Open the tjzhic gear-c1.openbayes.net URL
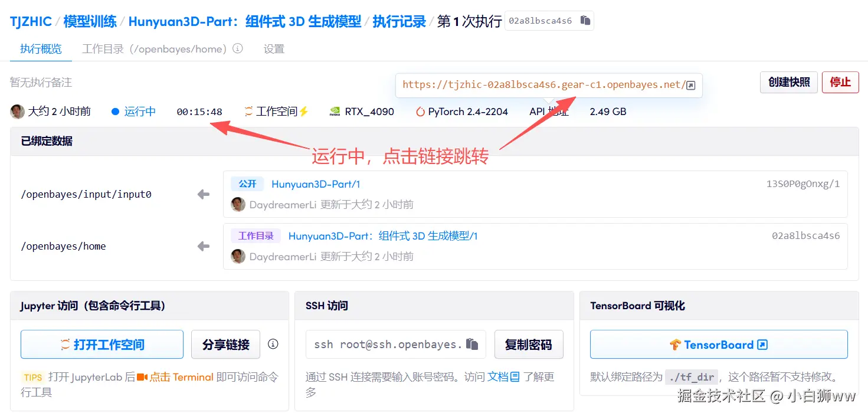868x416 pixels. (543, 85)
